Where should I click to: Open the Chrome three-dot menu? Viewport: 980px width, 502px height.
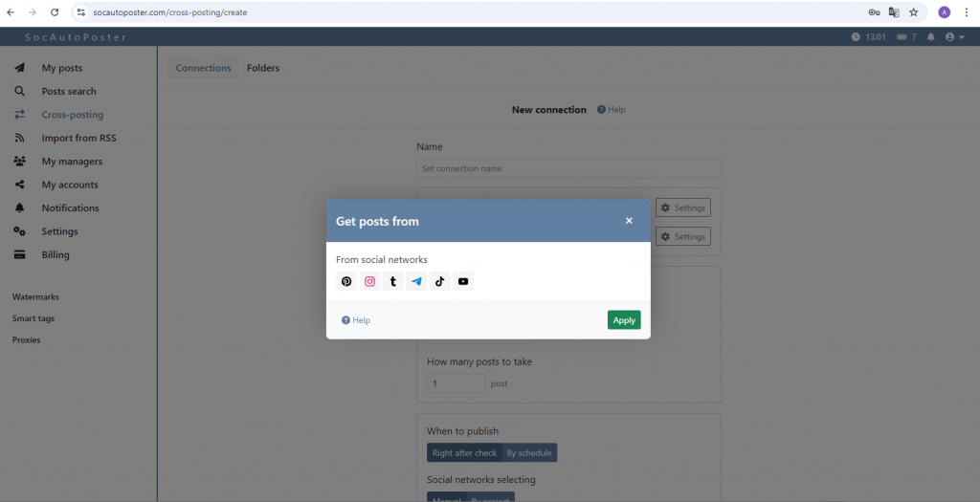[x=967, y=12]
